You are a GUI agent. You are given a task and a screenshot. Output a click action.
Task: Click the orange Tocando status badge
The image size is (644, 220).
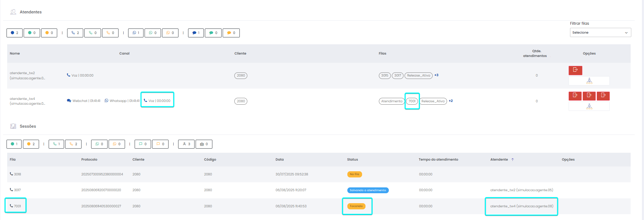click(356, 206)
